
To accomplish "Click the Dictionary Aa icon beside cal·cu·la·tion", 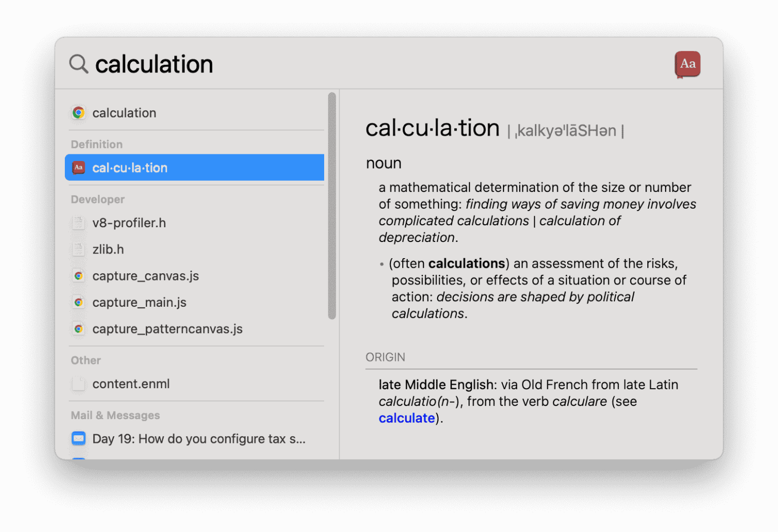I will click(x=79, y=168).
